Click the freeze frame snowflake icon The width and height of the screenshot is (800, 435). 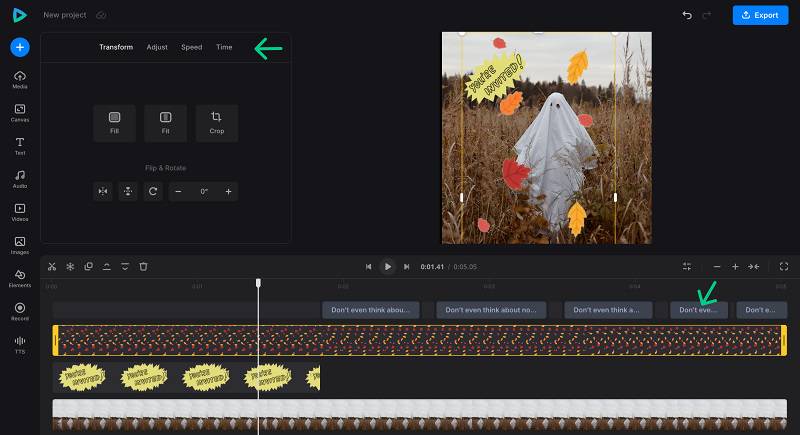(70, 266)
